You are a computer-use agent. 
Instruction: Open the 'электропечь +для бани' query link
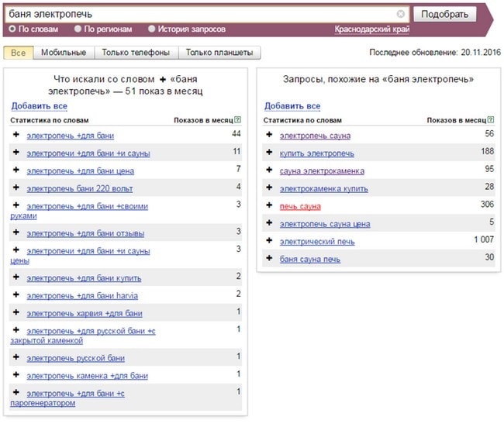click(71, 136)
